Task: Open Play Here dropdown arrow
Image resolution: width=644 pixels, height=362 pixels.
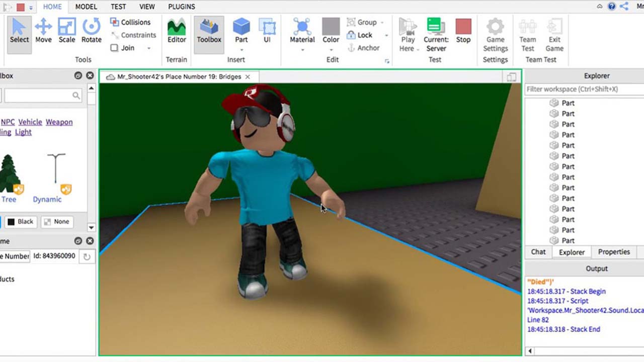Action: [418, 49]
